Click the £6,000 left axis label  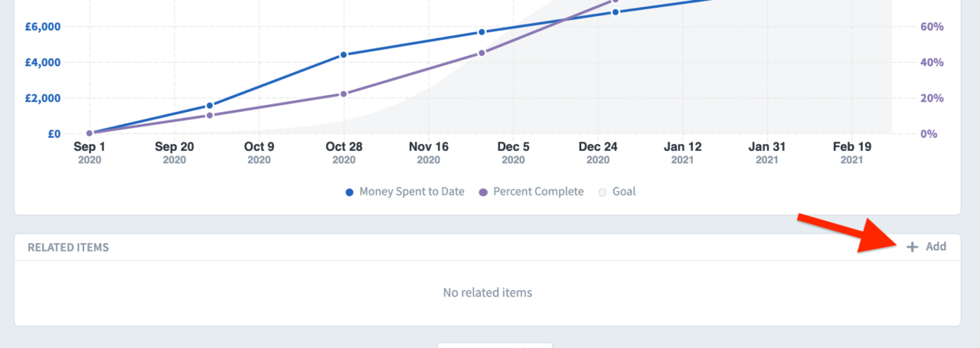pyautogui.click(x=43, y=27)
